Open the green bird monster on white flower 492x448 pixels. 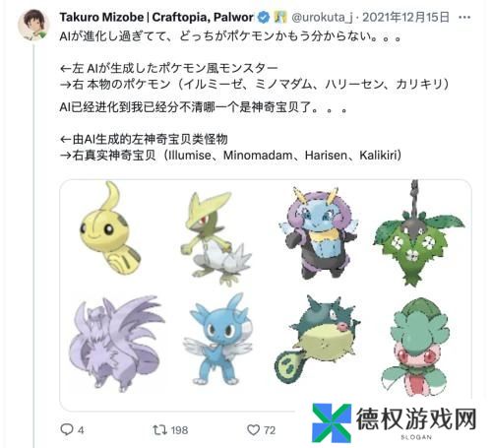[215, 238]
